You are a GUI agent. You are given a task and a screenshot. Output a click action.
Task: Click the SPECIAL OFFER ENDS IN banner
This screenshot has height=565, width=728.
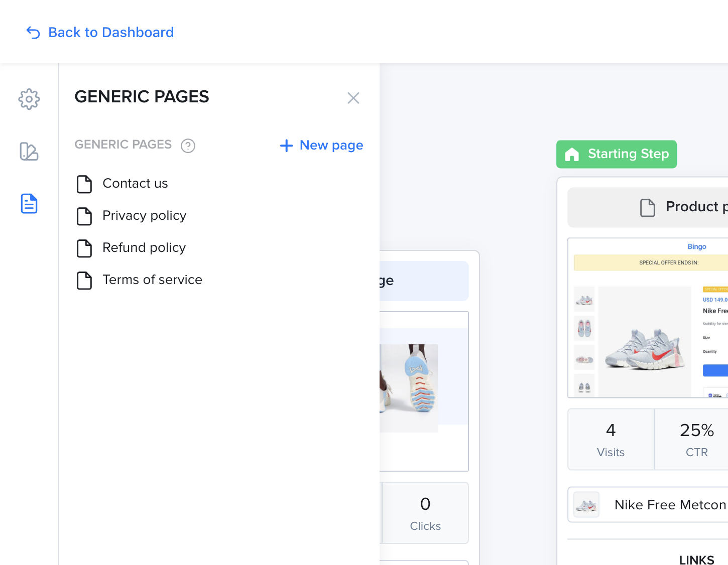[651, 262]
